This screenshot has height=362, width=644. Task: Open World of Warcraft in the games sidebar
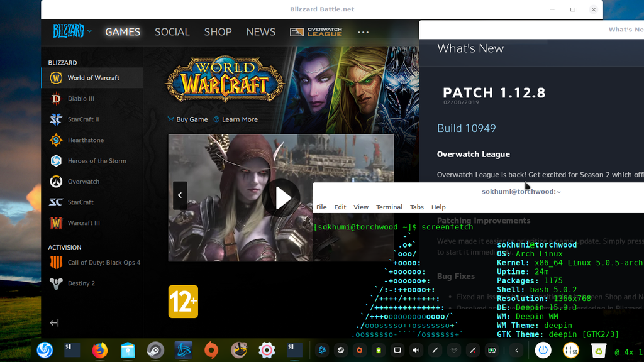(x=92, y=78)
